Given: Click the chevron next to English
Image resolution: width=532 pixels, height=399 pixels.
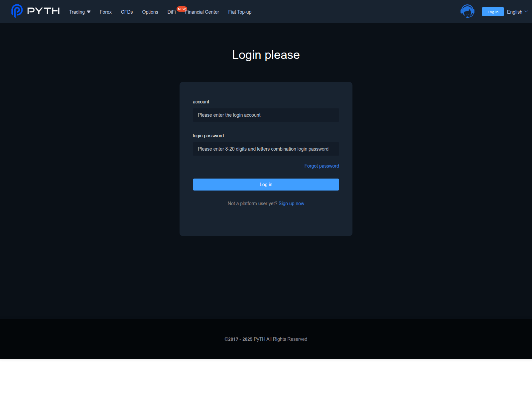Looking at the screenshot, I should [x=526, y=12].
